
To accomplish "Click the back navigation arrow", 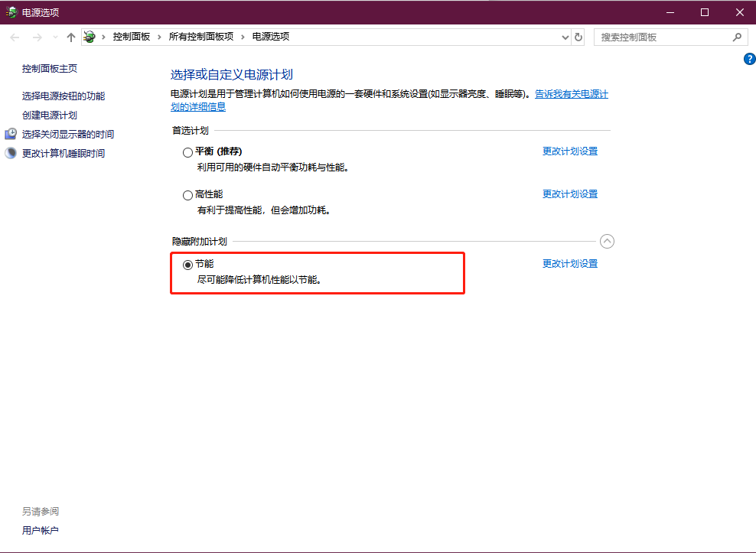I will pyautogui.click(x=15, y=37).
